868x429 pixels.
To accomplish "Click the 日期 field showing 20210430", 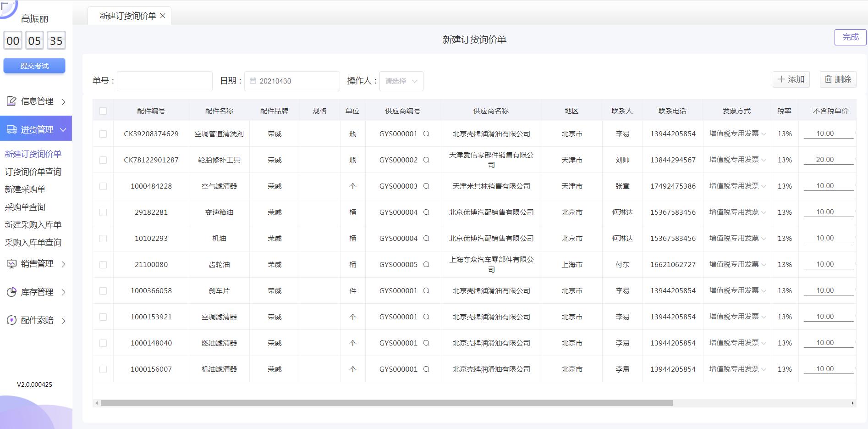I will point(292,81).
